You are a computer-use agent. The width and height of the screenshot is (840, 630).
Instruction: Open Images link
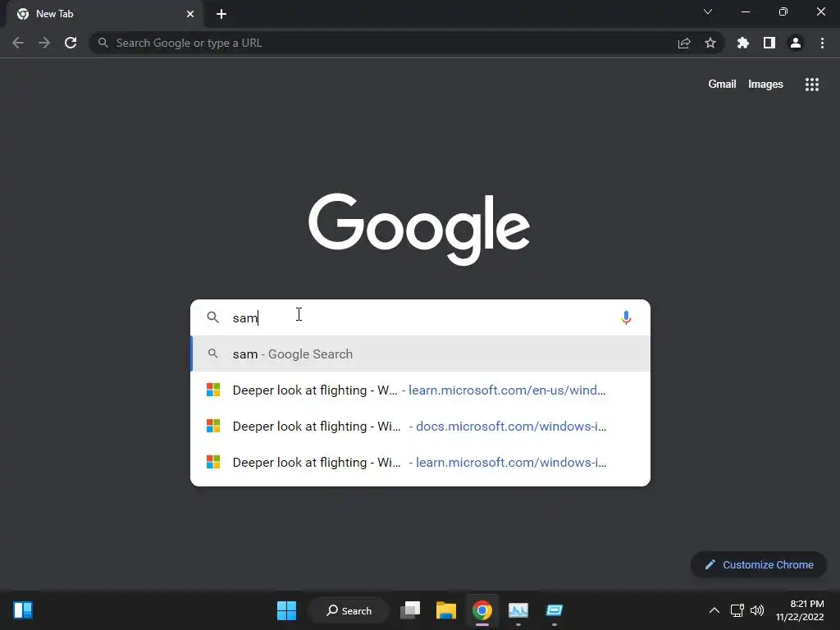(x=765, y=84)
